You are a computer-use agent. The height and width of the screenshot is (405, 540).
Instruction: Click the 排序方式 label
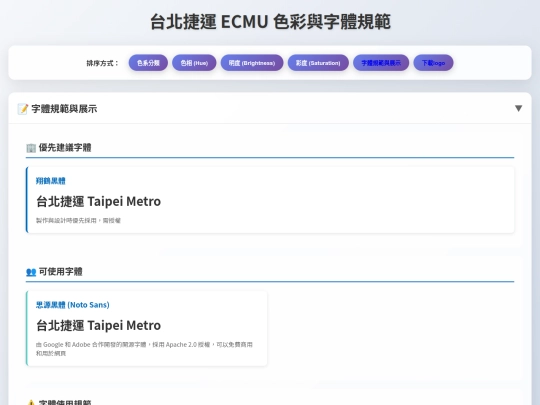(103, 63)
